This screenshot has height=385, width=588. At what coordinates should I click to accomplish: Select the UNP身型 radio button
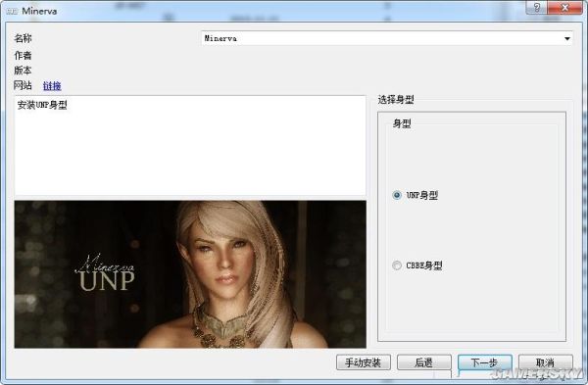pyautogui.click(x=397, y=195)
